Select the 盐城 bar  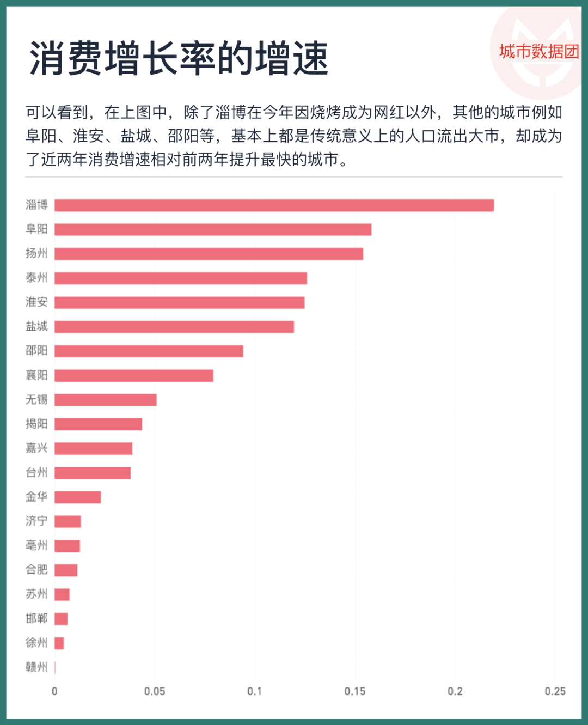(174, 327)
